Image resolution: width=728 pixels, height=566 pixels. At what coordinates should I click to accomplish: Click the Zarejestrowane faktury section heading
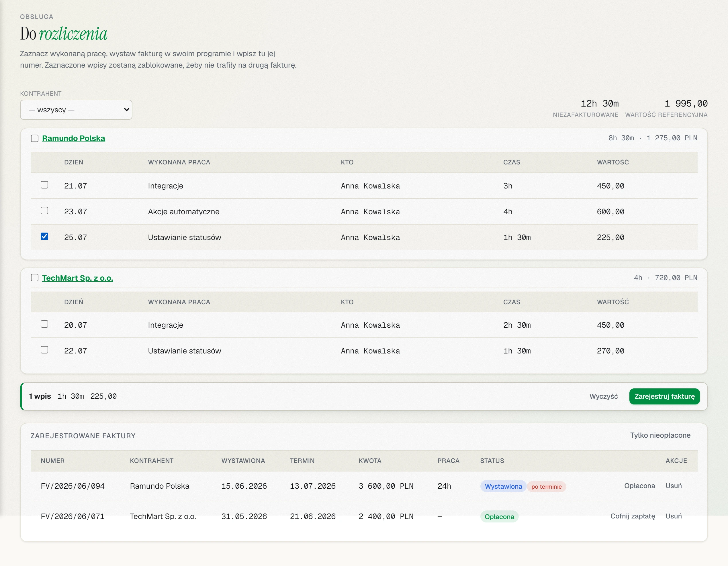(x=83, y=436)
